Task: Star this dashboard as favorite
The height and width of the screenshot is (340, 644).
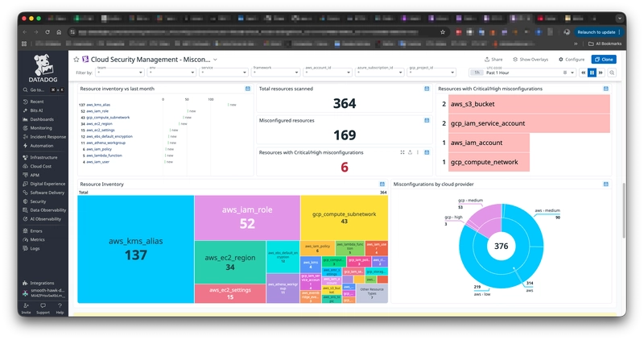Action: coord(76,60)
